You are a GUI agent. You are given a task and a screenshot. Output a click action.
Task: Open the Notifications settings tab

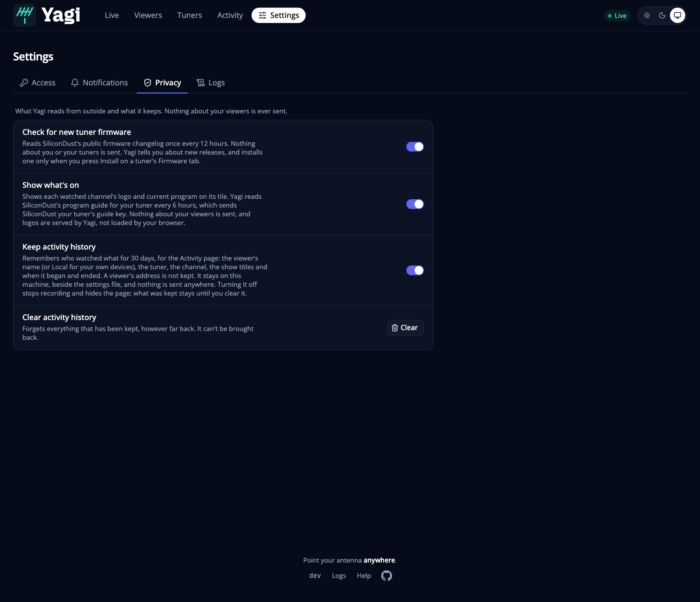[99, 83]
